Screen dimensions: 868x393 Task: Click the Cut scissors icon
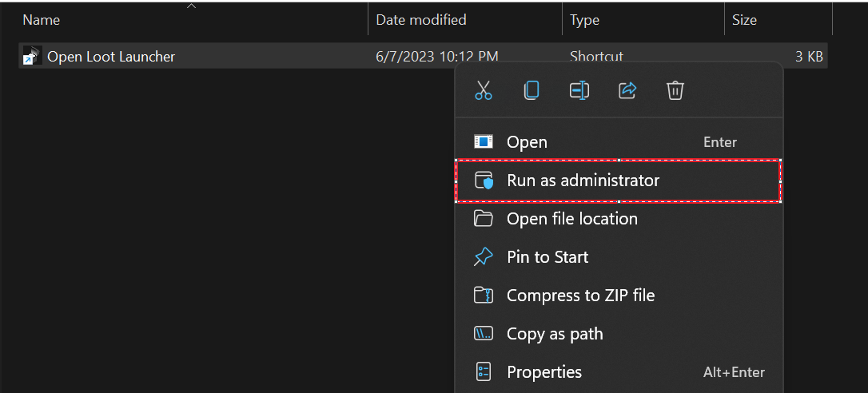(x=484, y=90)
